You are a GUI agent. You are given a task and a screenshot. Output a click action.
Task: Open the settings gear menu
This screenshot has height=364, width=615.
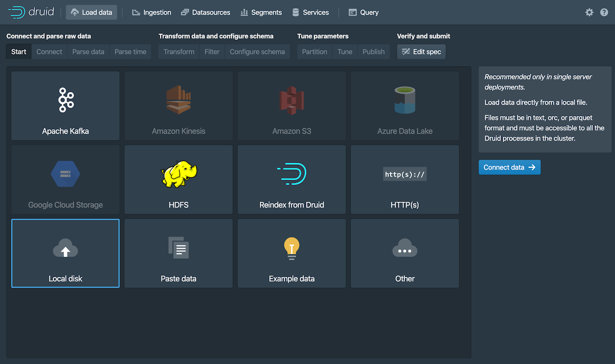point(589,12)
